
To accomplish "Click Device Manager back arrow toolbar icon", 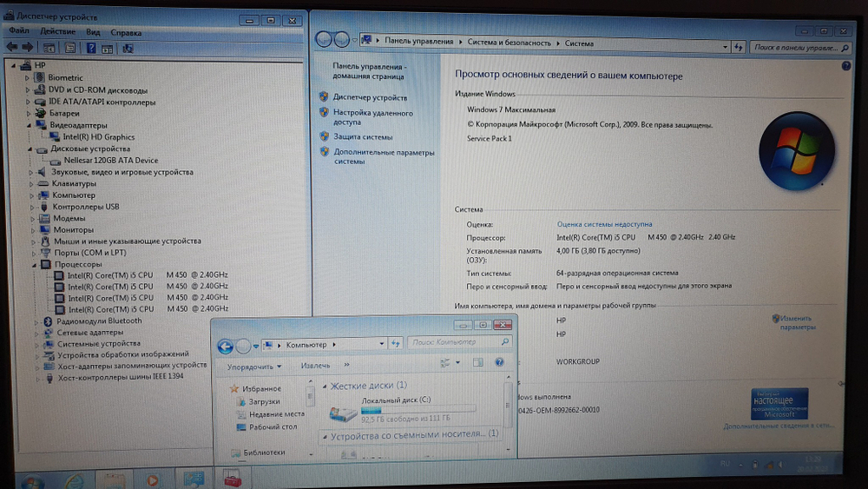I will coord(11,47).
